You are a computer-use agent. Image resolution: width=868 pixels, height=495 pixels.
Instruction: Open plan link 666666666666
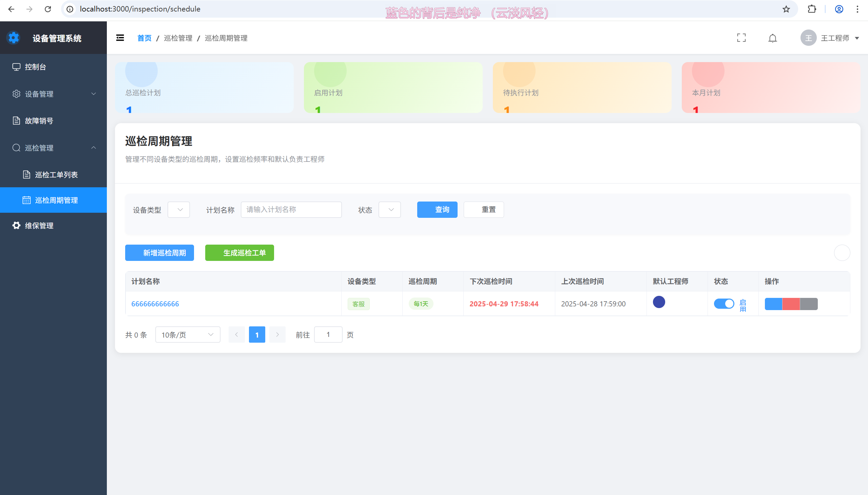pos(155,304)
